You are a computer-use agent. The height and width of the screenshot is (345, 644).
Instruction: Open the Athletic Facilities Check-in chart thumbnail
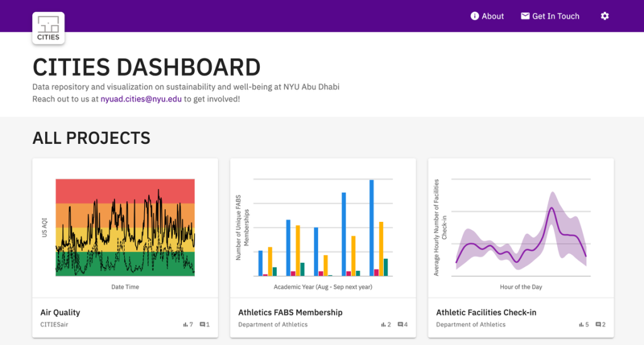click(x=521, y=228)
